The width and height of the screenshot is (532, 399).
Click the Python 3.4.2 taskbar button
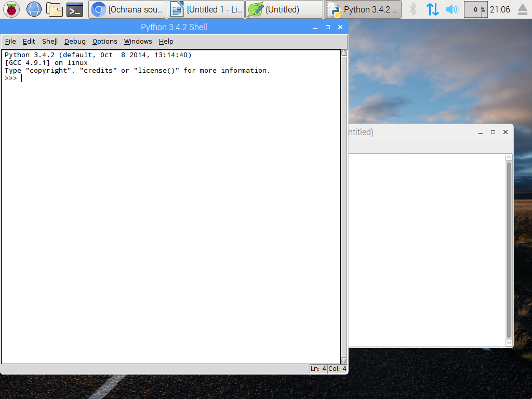pyautogui.click(x=362, y=9)
